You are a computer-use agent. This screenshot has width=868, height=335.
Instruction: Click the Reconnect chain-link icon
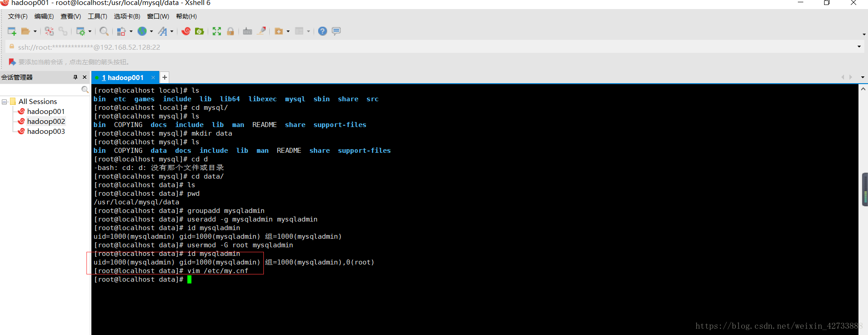click(x=63, y=31)
